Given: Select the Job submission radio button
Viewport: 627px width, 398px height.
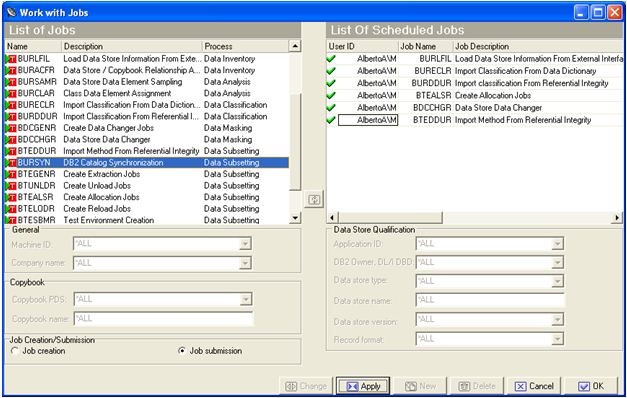Looking at the screenshot, I should pyautogui.click(x=182, y=351).
